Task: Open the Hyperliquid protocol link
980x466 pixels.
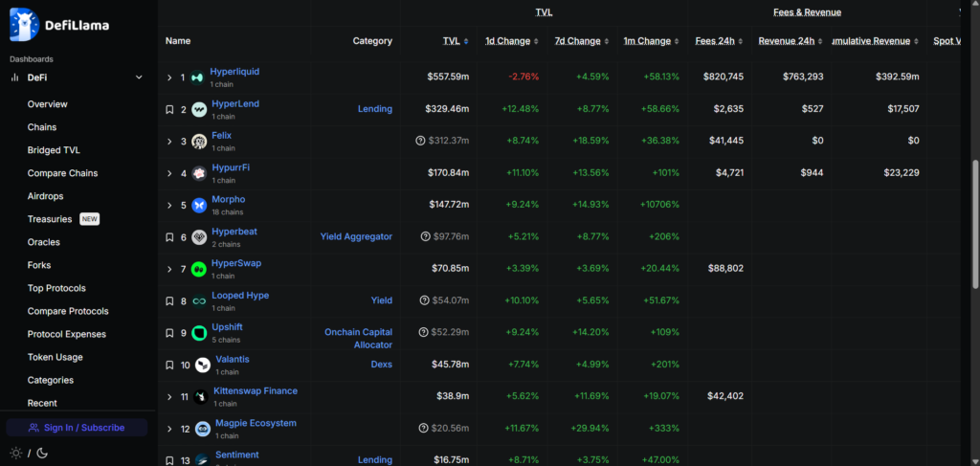Action: pyautogui.click(x=234, y=72)
